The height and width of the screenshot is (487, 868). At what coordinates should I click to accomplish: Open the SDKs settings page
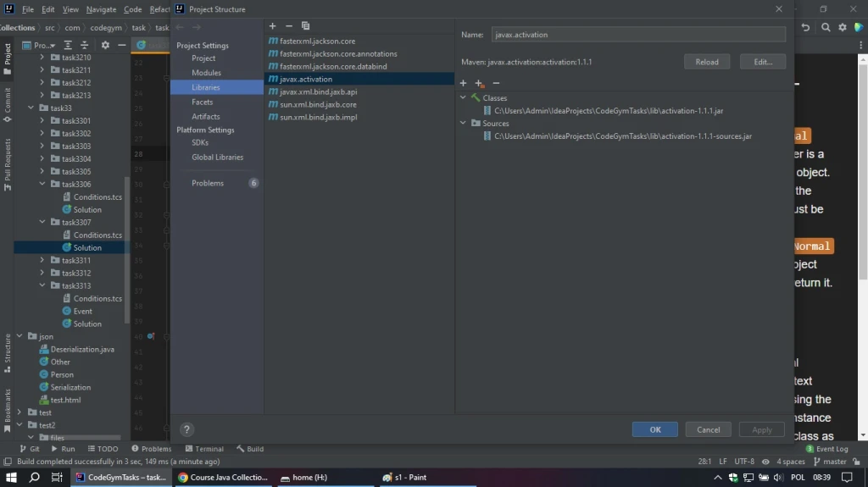pyautogui.click(x=199, y=143)
